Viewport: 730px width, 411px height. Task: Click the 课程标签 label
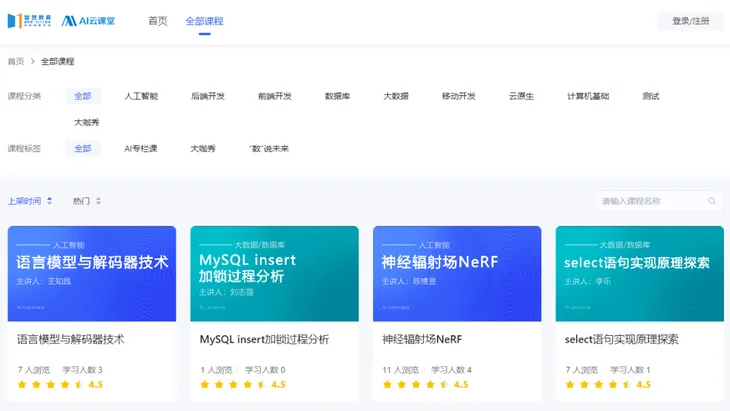coord(24,148)
